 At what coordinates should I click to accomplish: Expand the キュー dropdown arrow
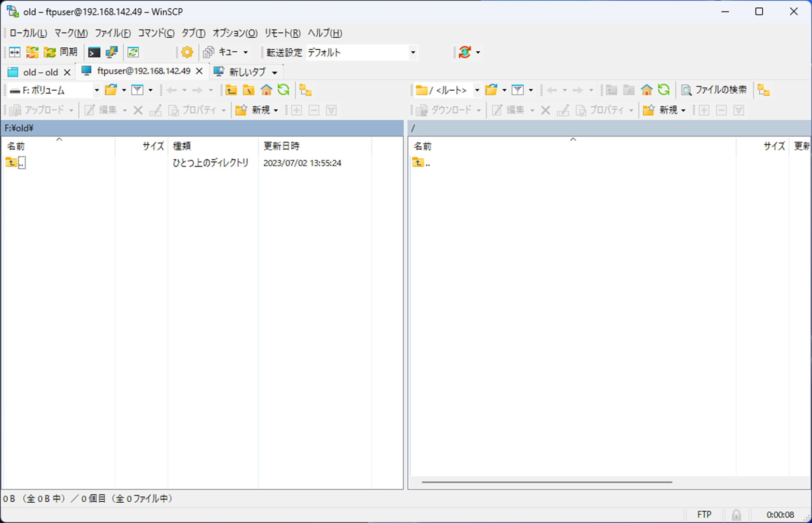click(x=245, y=52)
